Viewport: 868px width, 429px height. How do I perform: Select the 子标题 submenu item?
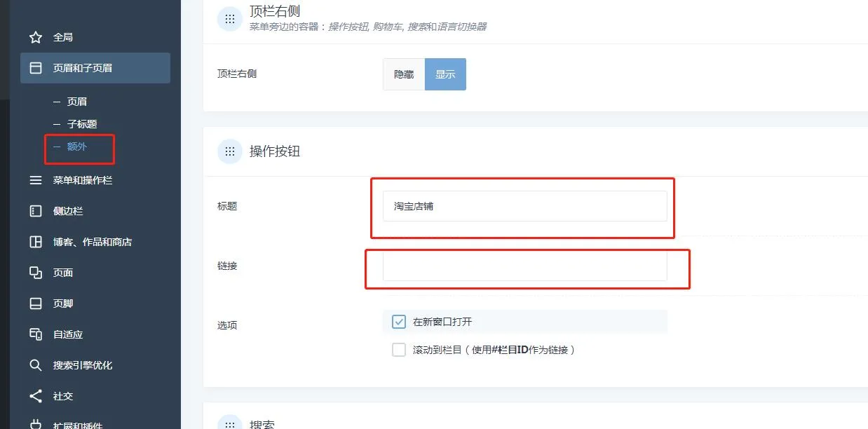point(82,124)
